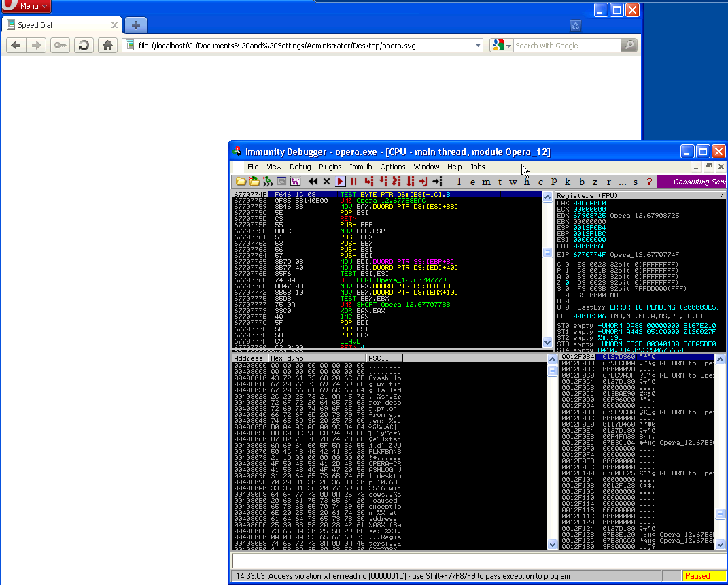Show run trace via the '...' button
The height and width of the screenshot is (585, 728).
tap(622, 182)
